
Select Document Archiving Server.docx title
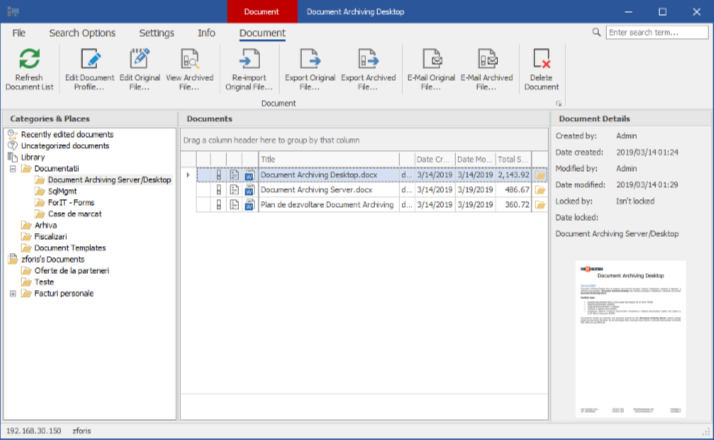tap(316, 190)
